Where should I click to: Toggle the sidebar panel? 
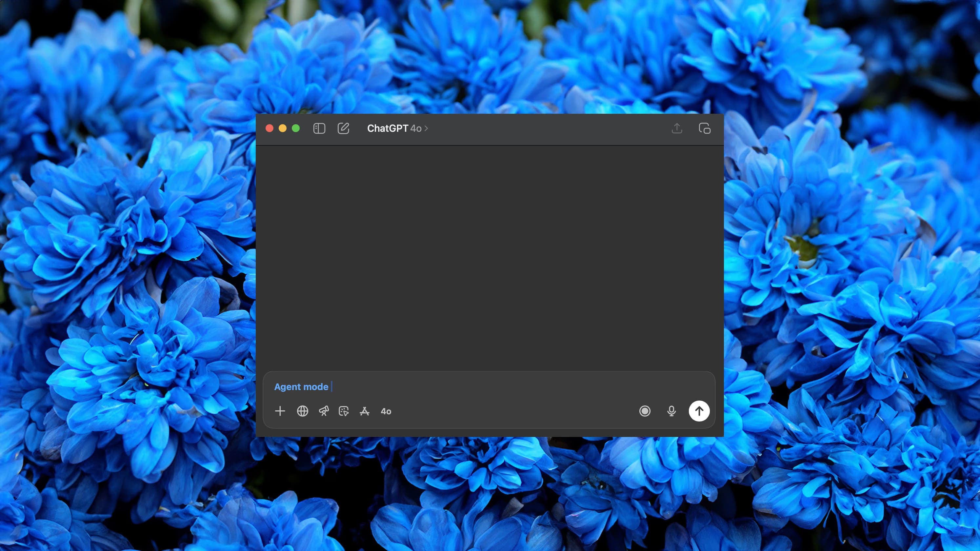click(x=320, y=128)
